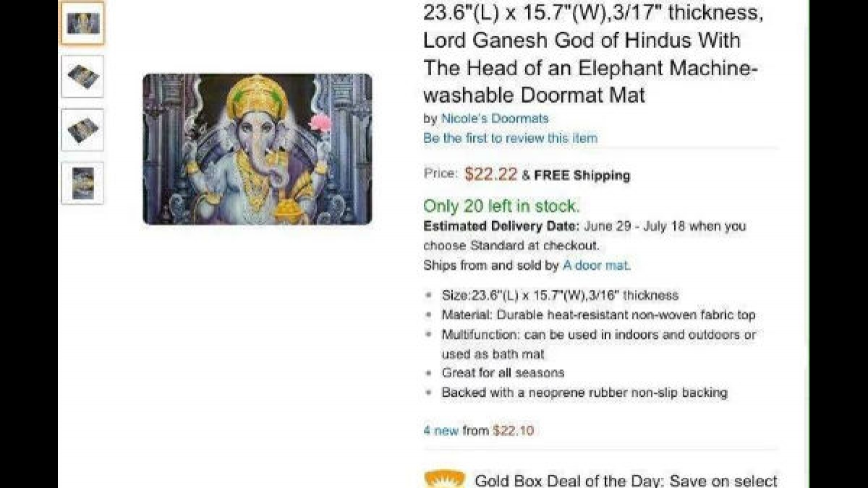868x488 pixels.
Task: Click the FREE Shipping text
Action: [x=582, y=176]
